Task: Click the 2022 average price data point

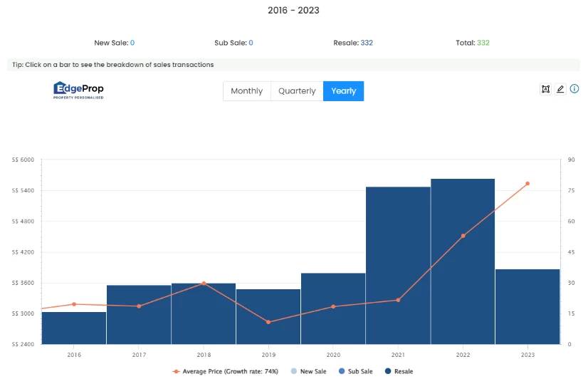Action: (x=463, y=236)
